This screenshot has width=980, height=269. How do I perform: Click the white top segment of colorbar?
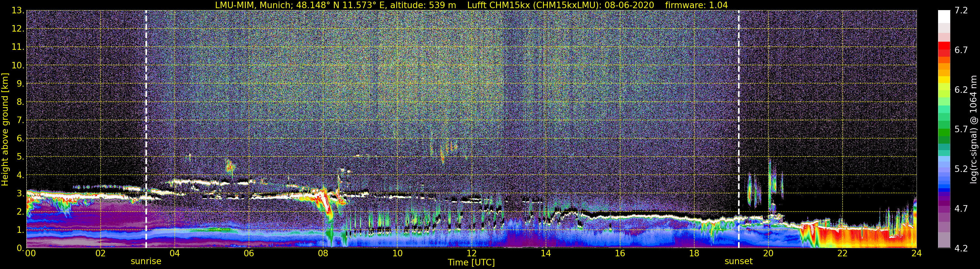point(944,17)
